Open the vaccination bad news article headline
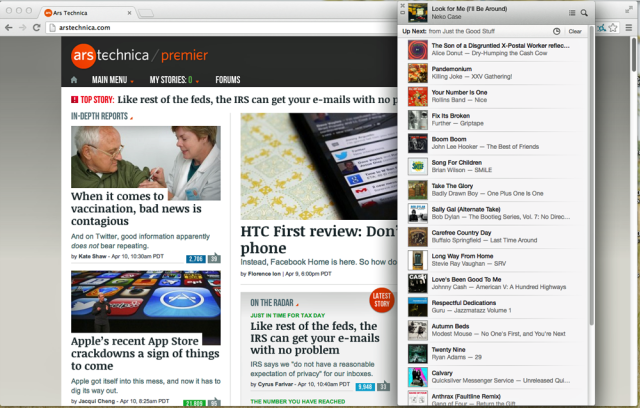This screenshot has height=408, width=640. pyautogui.click(x=136, y=208)
